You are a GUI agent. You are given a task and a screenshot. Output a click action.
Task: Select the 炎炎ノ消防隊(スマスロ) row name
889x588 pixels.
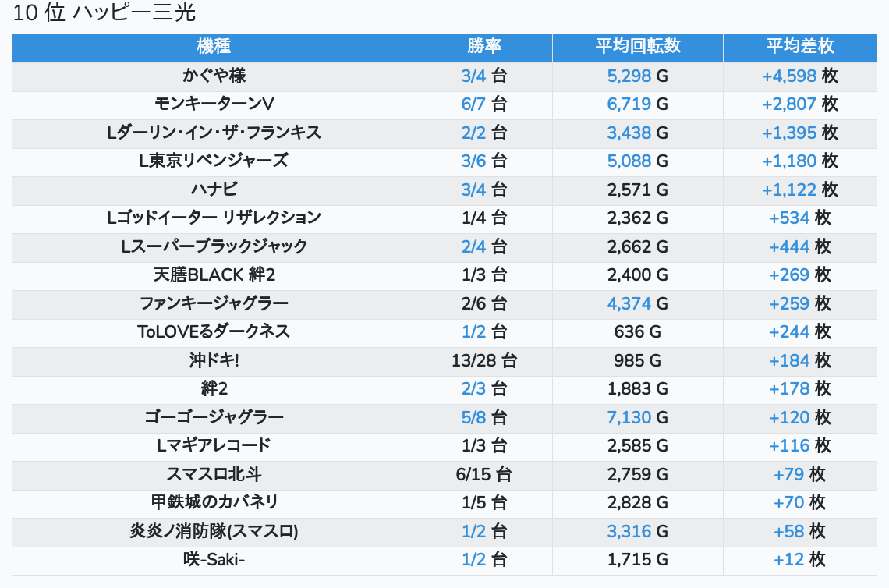(x=214, y=531)
